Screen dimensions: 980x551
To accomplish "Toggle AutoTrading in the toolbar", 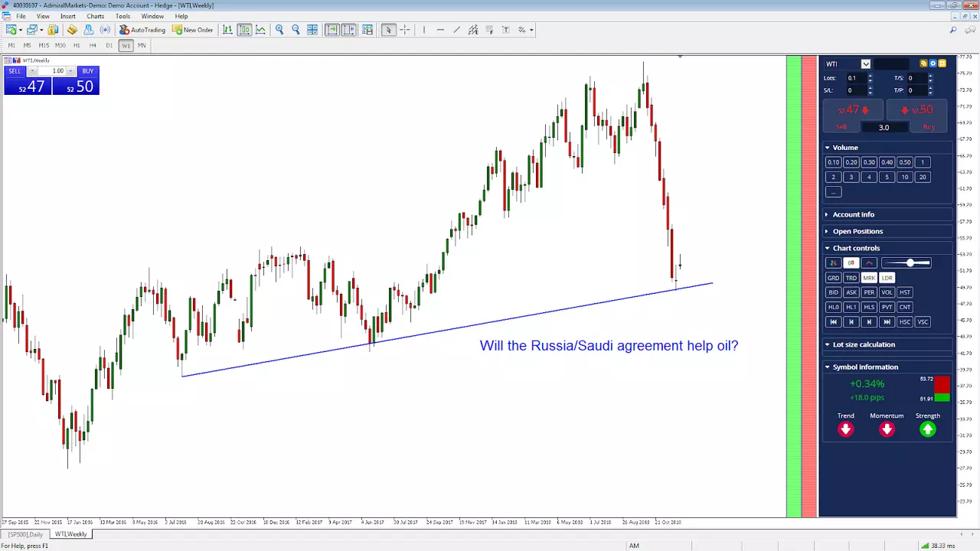I will coord(142,30).
